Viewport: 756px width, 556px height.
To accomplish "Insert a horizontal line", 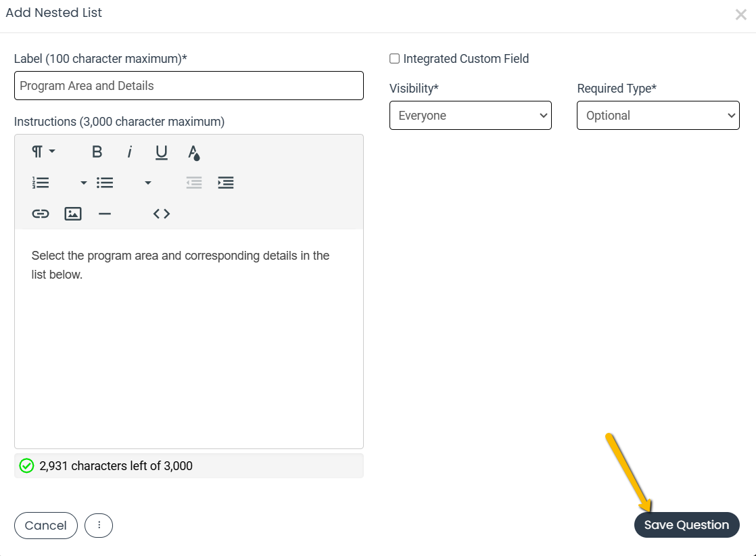I will click(105, 213).
